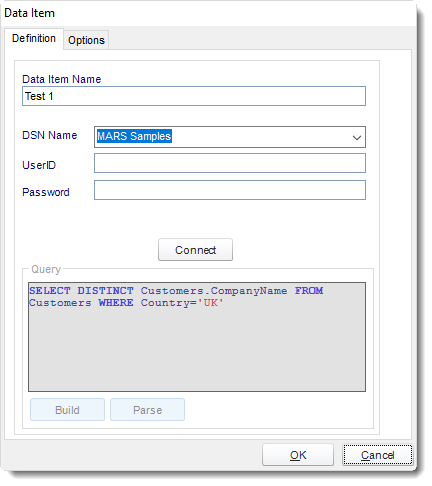Click into the Data Item Name field
This screenshot has height=486, width=432.
[x=194, y=96]
